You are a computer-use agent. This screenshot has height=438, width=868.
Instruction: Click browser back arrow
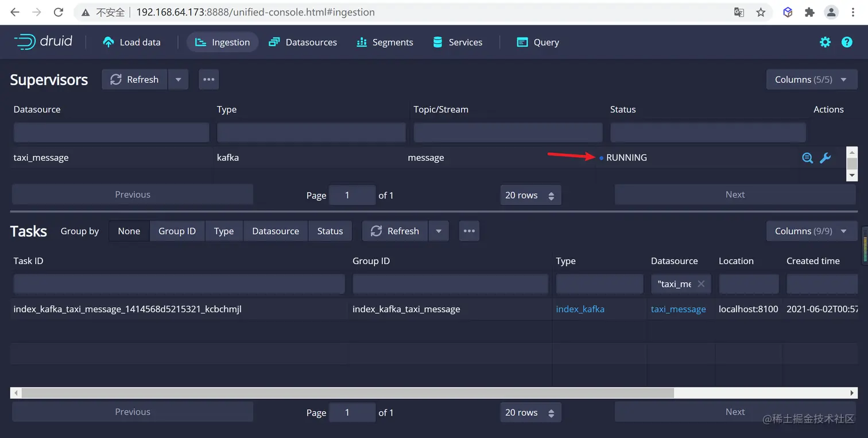(x=15, y=12)
